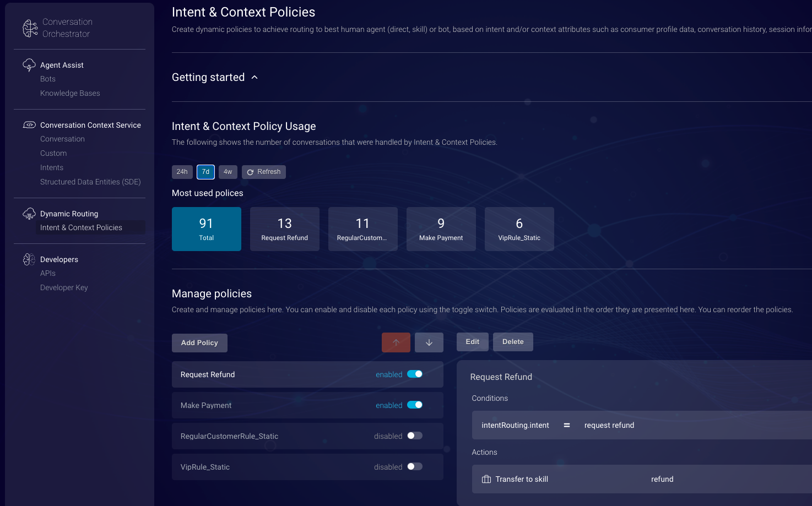
Task: Click the Developers sidebar heading
Action: [x=59, y=259]
